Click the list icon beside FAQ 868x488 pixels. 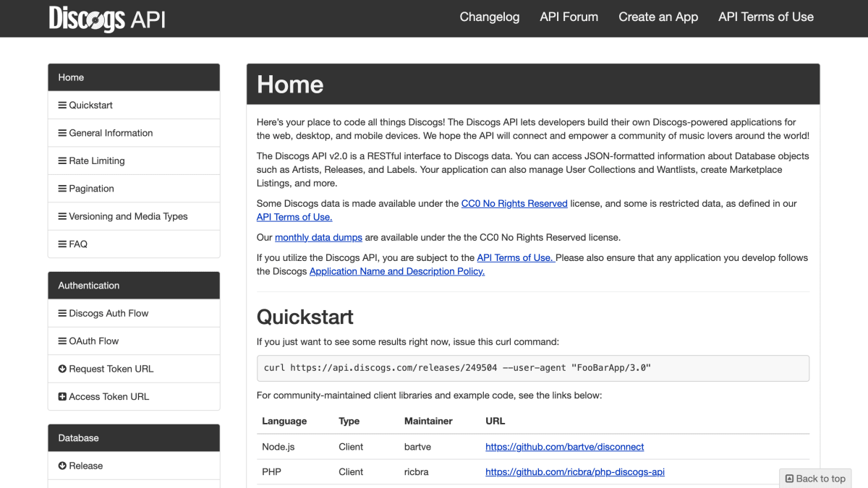pyautogui.click(x=62, y=244)
